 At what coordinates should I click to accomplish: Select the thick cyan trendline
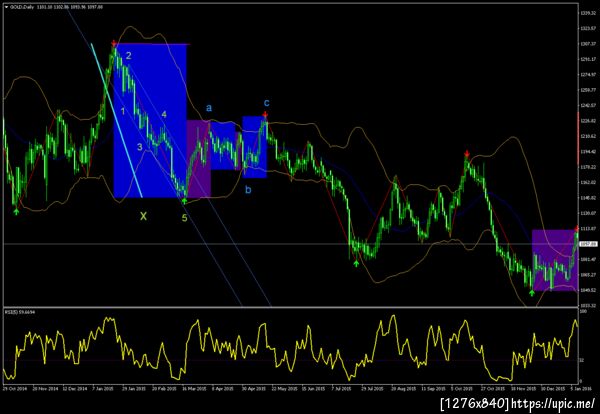[x=117, y=121]
